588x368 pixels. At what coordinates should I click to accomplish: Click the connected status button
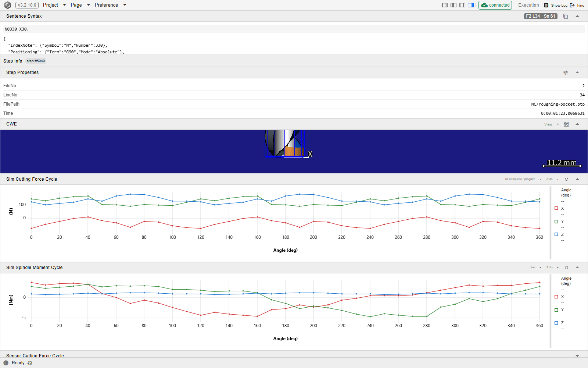(x=495, y=5)
